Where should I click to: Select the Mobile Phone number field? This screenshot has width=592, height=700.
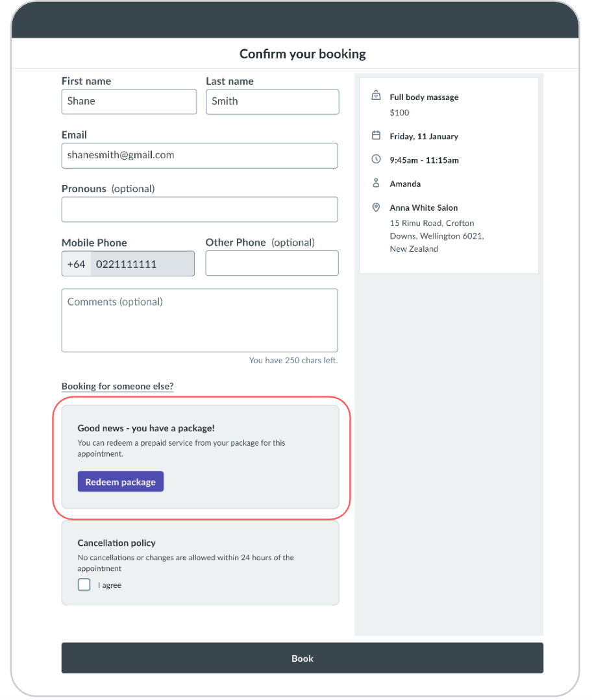point(142,264)
